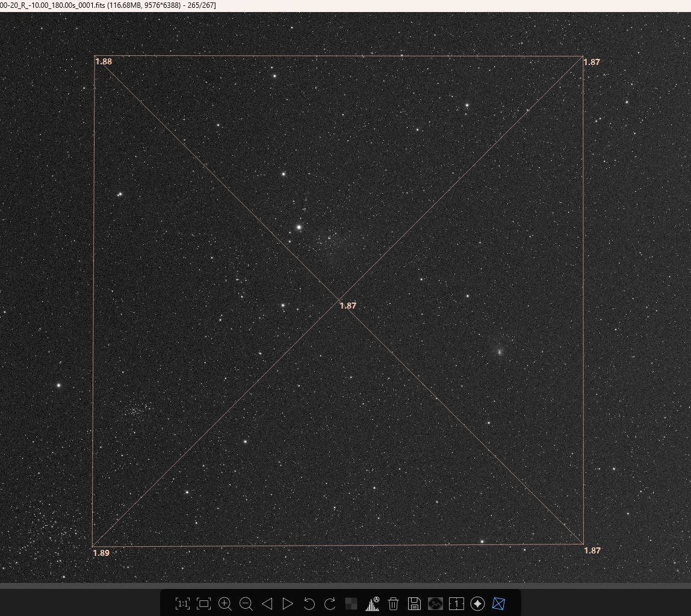Click the 1:1 actual size zoom icon

[x=182, y=603]
